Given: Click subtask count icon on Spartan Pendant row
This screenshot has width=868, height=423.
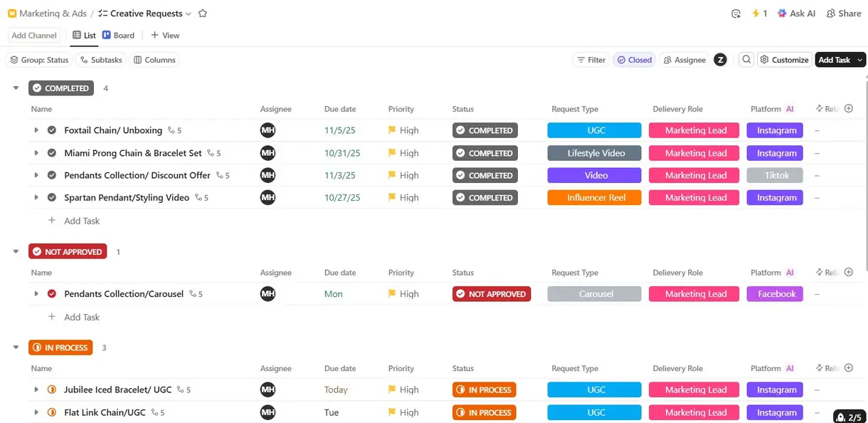Looking at the screenshot, I should tap(201, 198).
